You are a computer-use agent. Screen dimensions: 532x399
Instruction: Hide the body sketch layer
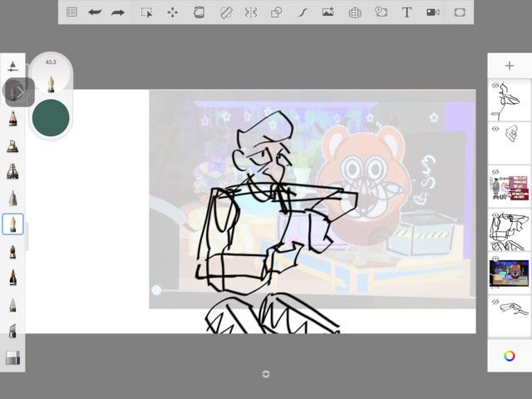(x=495, y=215)
